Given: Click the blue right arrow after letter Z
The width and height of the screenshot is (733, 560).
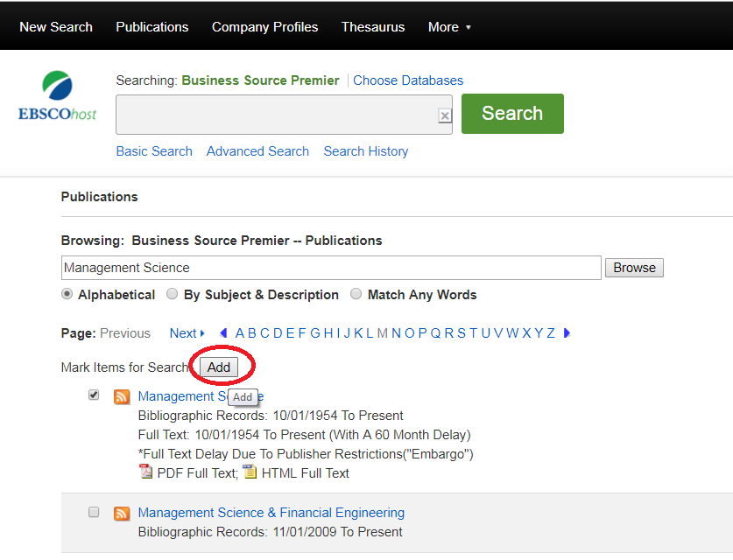Looking at the screenshot, I should (x=567, y=332).
